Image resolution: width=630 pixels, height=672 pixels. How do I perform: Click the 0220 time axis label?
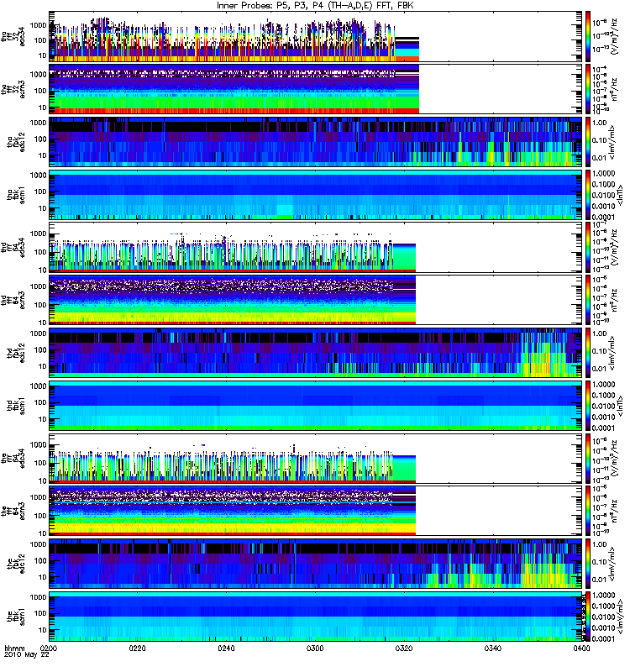click(x=138, y=648)
